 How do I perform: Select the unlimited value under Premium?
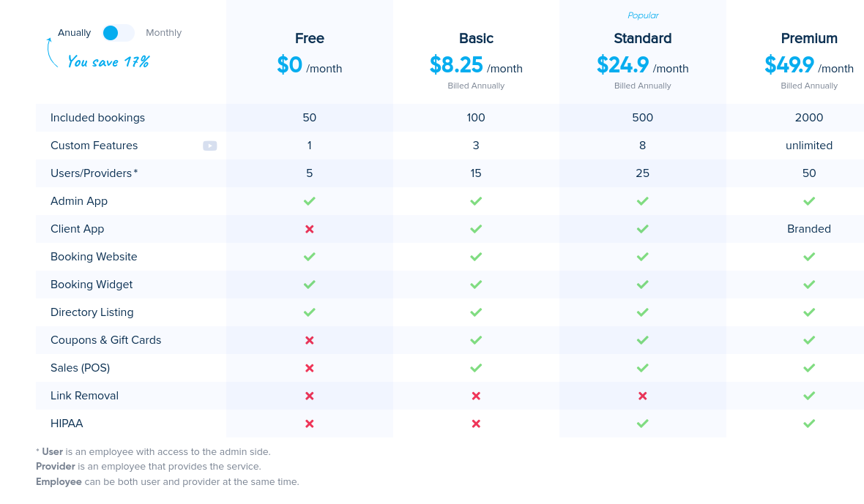tap(809, 146)
